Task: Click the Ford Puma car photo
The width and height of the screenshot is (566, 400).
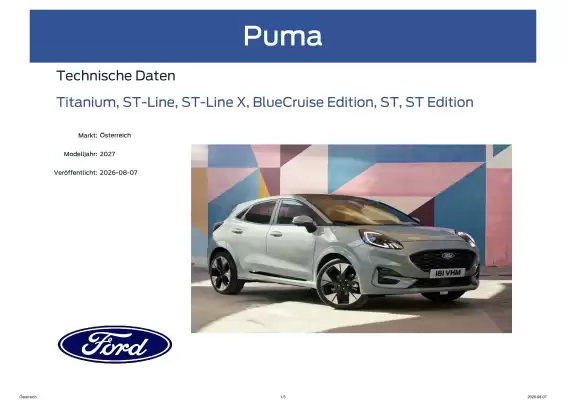Action: [351, 238]
